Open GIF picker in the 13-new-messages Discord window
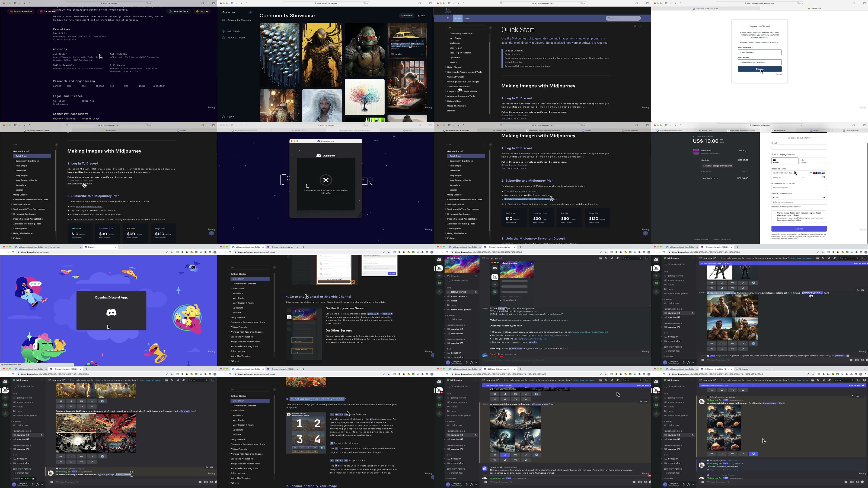This screenshot has height=488, width=868. tap(640, 482)
